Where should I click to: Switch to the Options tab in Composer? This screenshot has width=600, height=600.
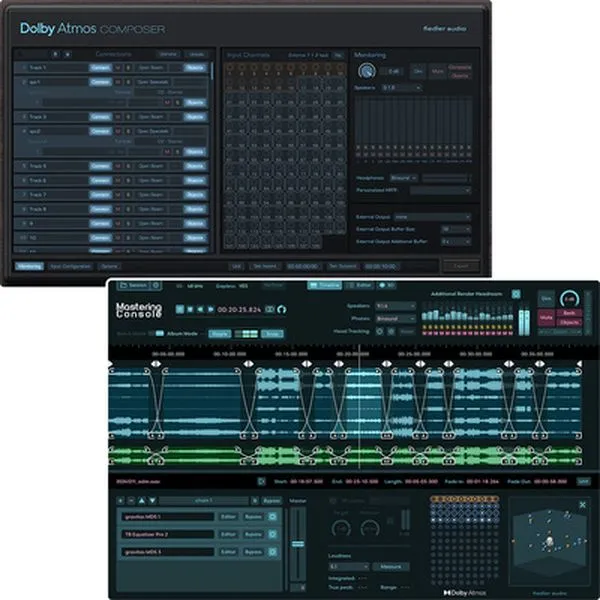(109, 266)
